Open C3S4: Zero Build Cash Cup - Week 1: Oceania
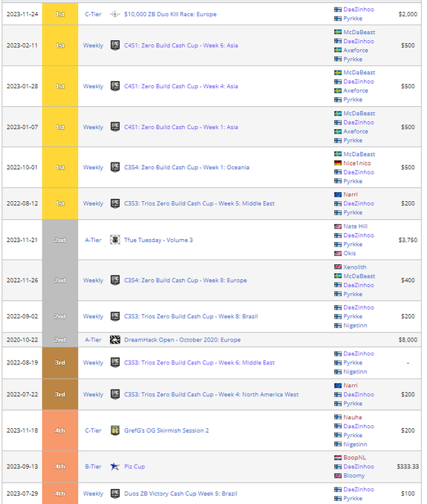Screen dimensions: 427x504 click(186, 167)
